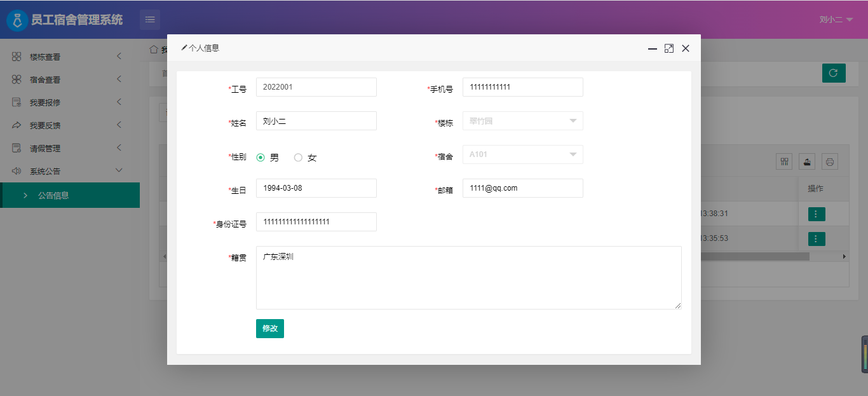Click the pencil icon beside 个人信息
This screenshot has width=868, height=396.
[184, 48]
